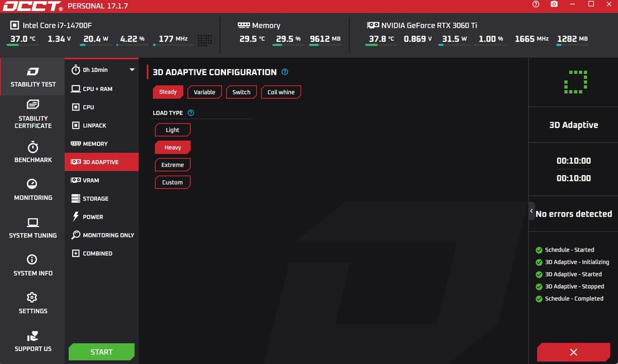Click the red X dismiss button

(574, 352)
